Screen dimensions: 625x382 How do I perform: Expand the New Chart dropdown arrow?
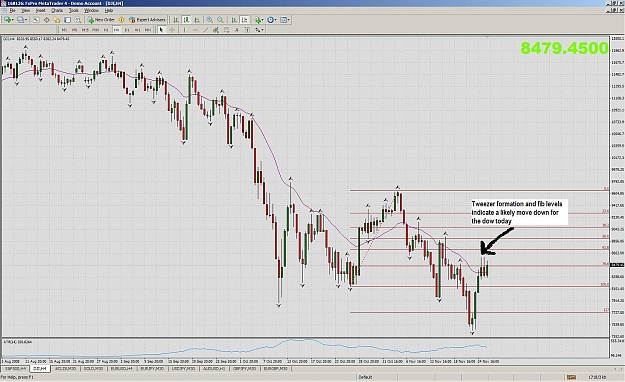coord(13,20)
